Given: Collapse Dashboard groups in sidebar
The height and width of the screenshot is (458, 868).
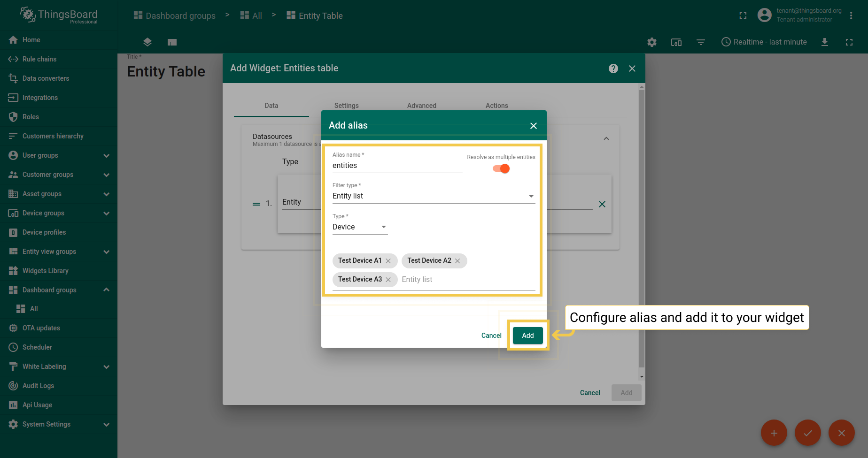Looking at the screenshot, I should click(107, 290).
